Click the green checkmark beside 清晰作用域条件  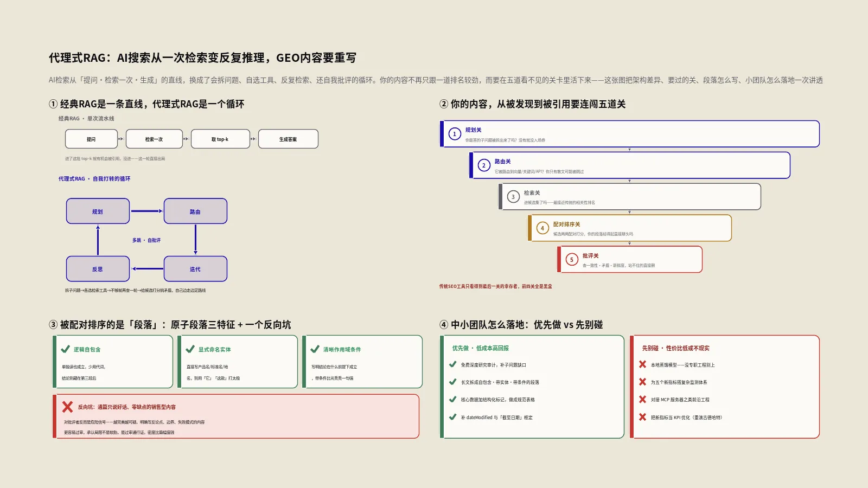(315, 349)
